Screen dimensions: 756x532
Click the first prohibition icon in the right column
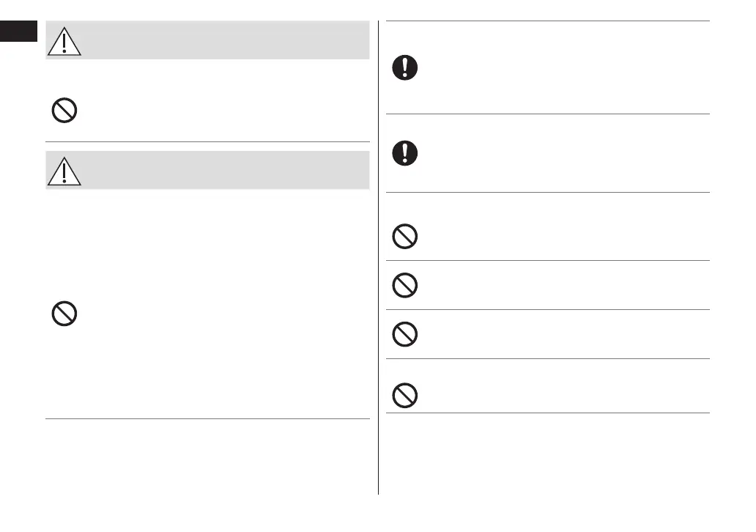[x=405, y=237]
